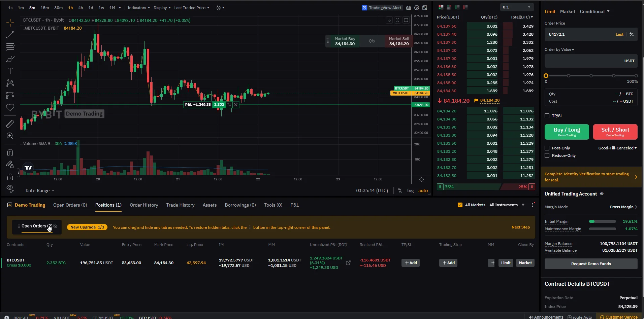Open the Indicators dropdown
644x319 pixels.
coord(139,8)
